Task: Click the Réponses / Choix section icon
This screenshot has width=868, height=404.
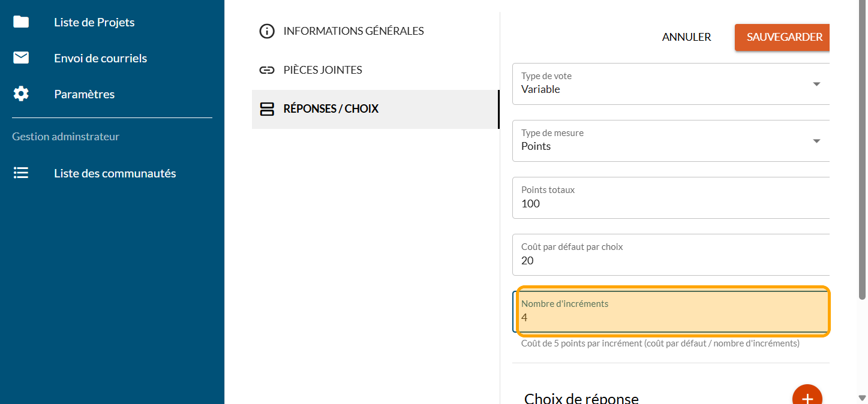Action: pyautogui.click(x=266, y=109)
